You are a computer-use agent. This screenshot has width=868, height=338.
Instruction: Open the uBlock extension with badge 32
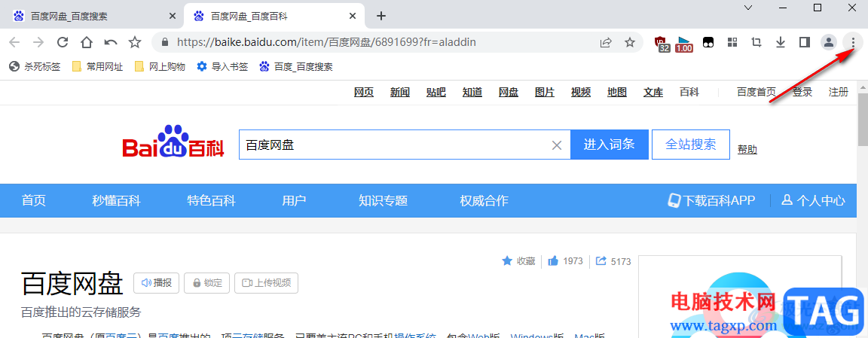point(662,43)
